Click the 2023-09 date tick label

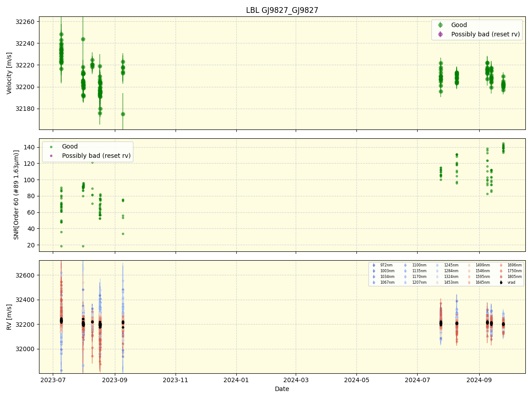coord(115,380)
